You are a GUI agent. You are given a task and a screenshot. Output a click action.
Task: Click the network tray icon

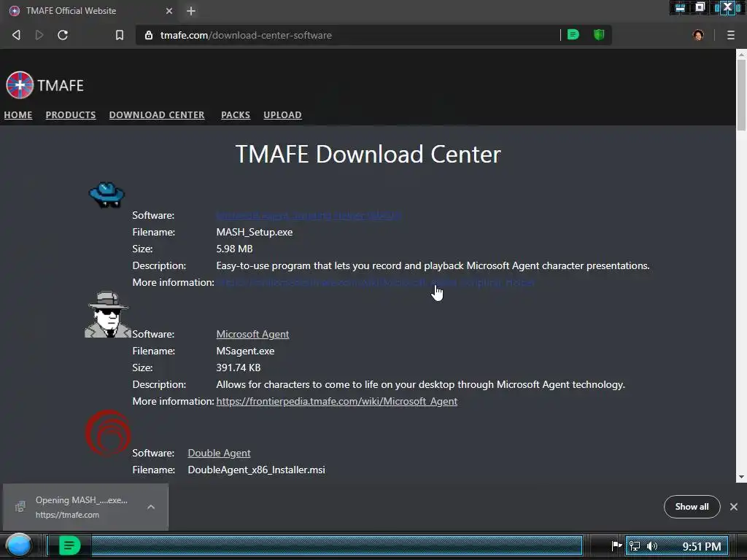[635, 545]
